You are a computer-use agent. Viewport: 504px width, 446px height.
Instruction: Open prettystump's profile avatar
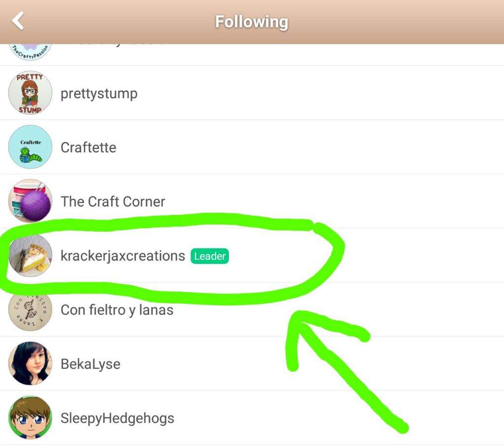[30, 93]
